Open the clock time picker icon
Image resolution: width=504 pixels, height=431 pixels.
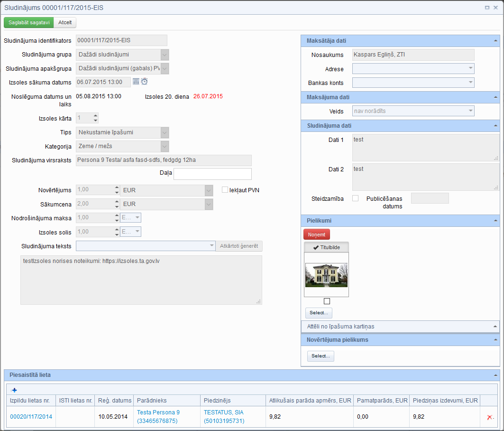pyautogui.click(x=145, y=82)
